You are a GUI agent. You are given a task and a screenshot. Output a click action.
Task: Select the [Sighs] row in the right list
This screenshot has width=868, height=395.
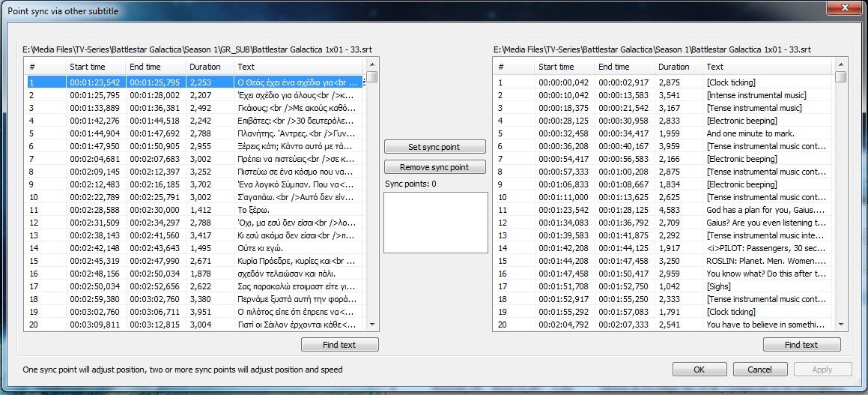tap(664, 286)
